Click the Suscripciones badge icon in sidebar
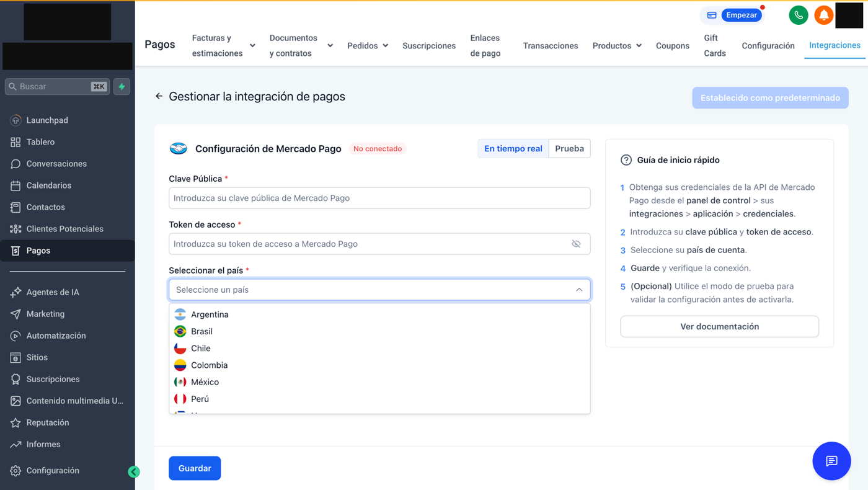 (15, 379)
